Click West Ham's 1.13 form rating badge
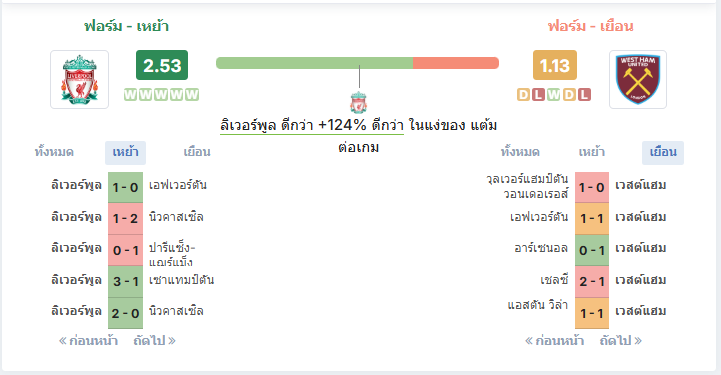 pyautogui.click(x=555, y=65)
